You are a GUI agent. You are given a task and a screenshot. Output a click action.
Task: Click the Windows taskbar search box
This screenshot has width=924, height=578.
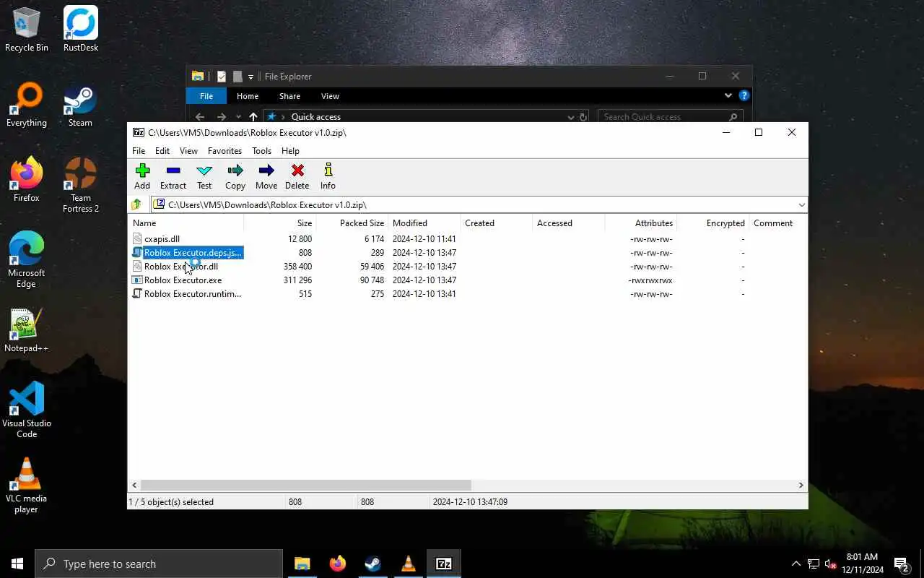pos(159,564)
